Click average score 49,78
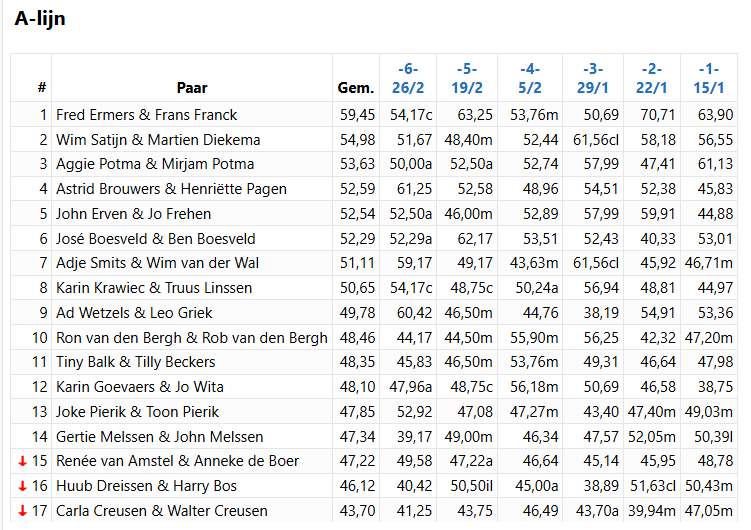The image size is (751, 530). [x=357, y=313]
